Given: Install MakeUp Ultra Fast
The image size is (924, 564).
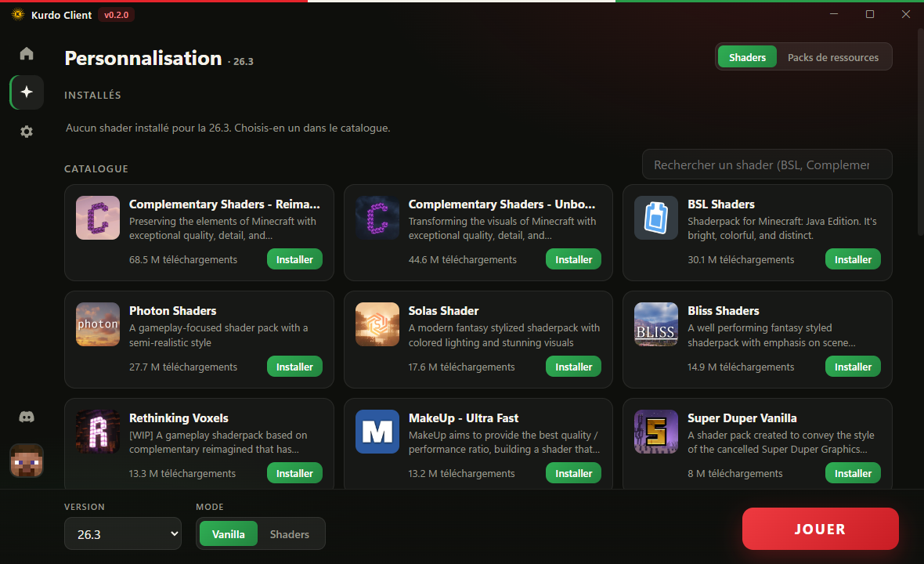Looking at the screenshot, I should 573,473.
